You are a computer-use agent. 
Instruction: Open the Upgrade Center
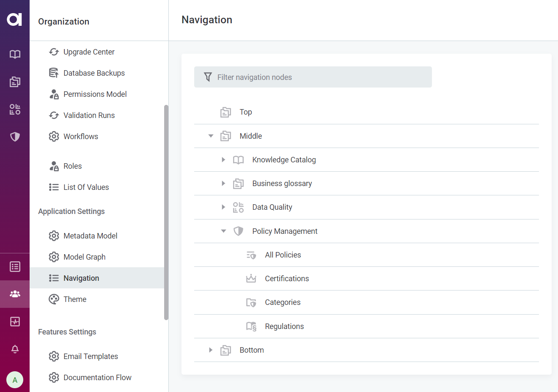click(89, 52)
